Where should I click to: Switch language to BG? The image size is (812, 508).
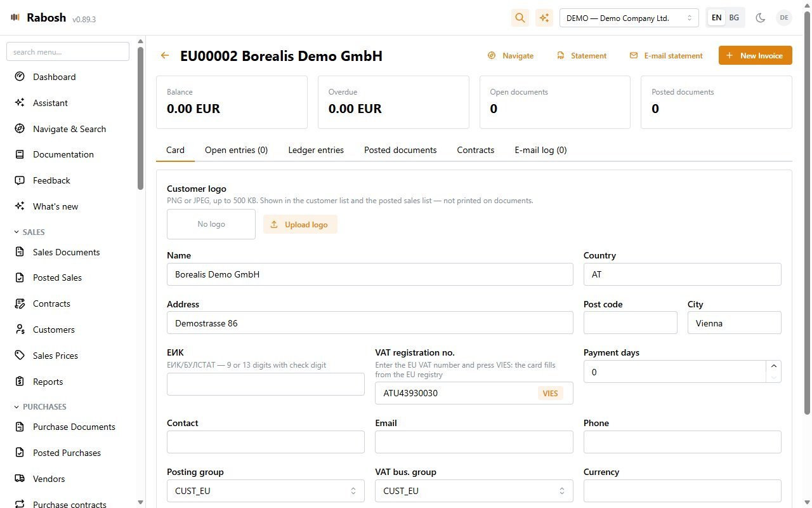(x=734, y=18)
